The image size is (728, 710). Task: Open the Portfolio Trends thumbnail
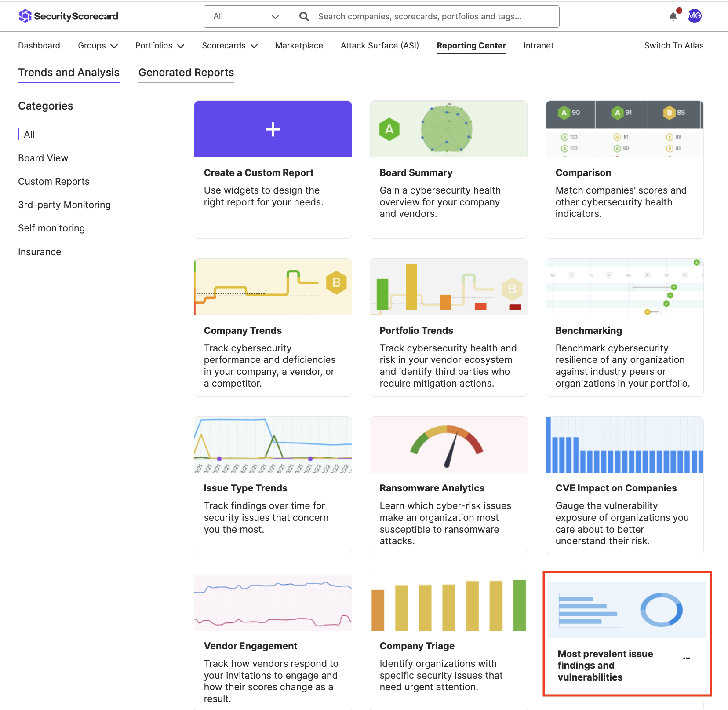coord(449,287)
